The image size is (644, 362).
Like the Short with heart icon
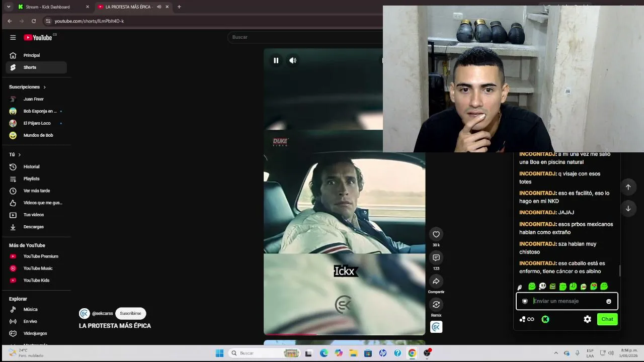436,234
